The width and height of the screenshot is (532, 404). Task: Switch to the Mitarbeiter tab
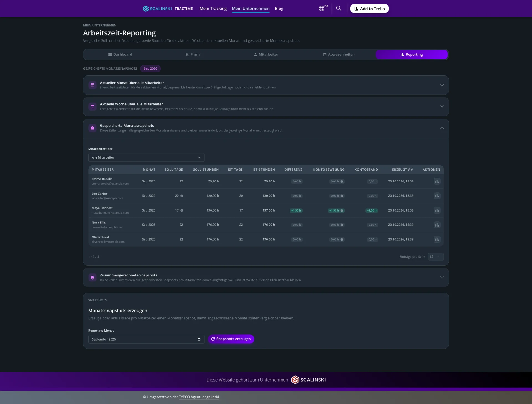click(266, 54)
